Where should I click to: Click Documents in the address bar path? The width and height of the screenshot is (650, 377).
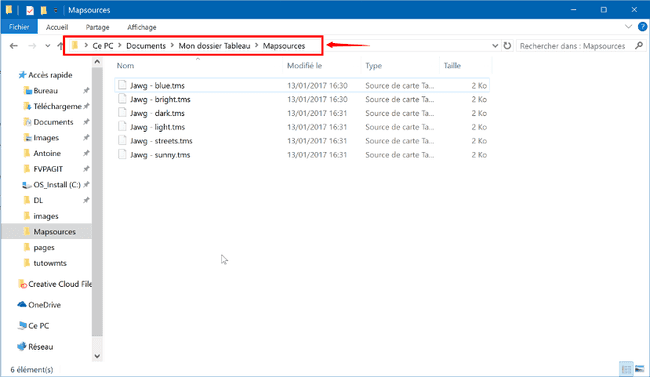(x=146, y=46)
